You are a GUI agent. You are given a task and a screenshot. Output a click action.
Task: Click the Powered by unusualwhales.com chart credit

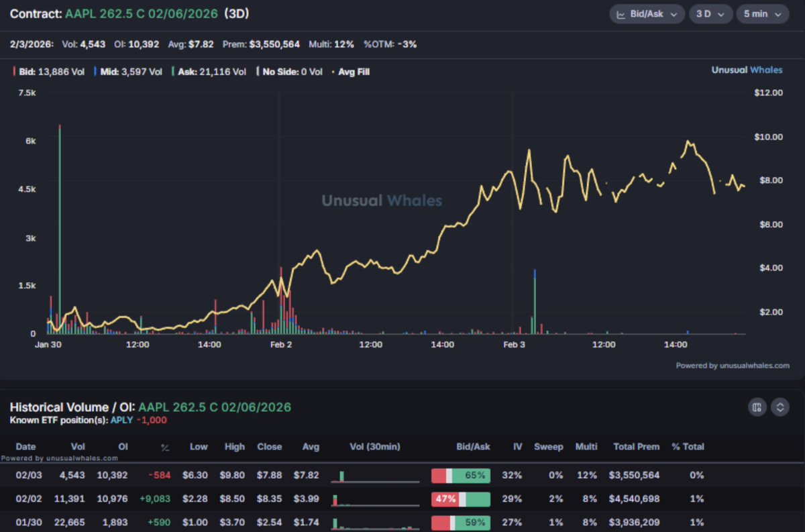pyautogui.click(x=733, y=366)
